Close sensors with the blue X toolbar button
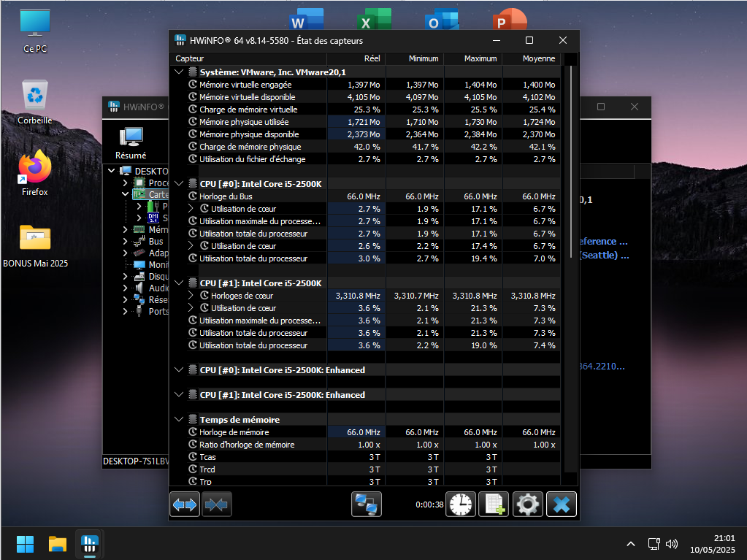Image resolution: width=747 pixels, height=560 pixels. (x=562, y=505)
